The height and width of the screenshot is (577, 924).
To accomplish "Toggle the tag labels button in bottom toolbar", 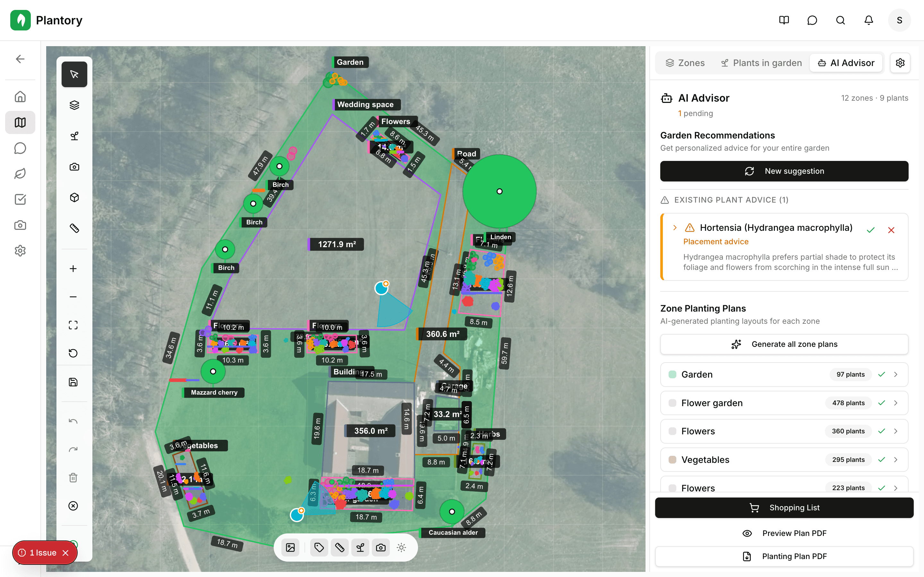I will tap(319, 548).
